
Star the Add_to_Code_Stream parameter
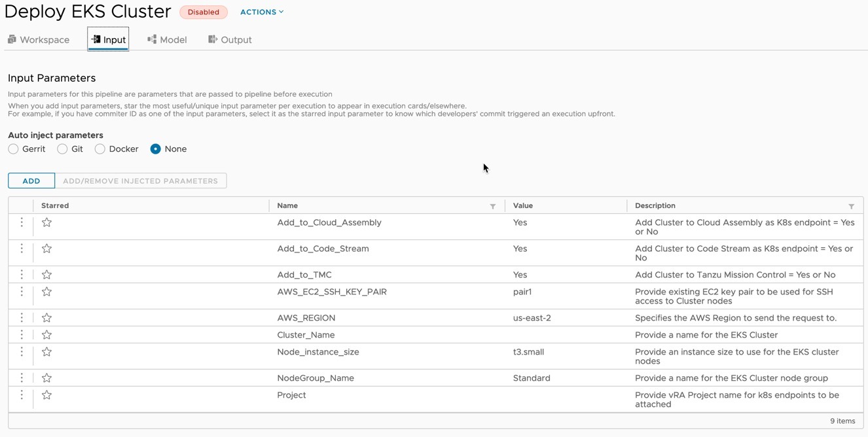coord(46,249)
